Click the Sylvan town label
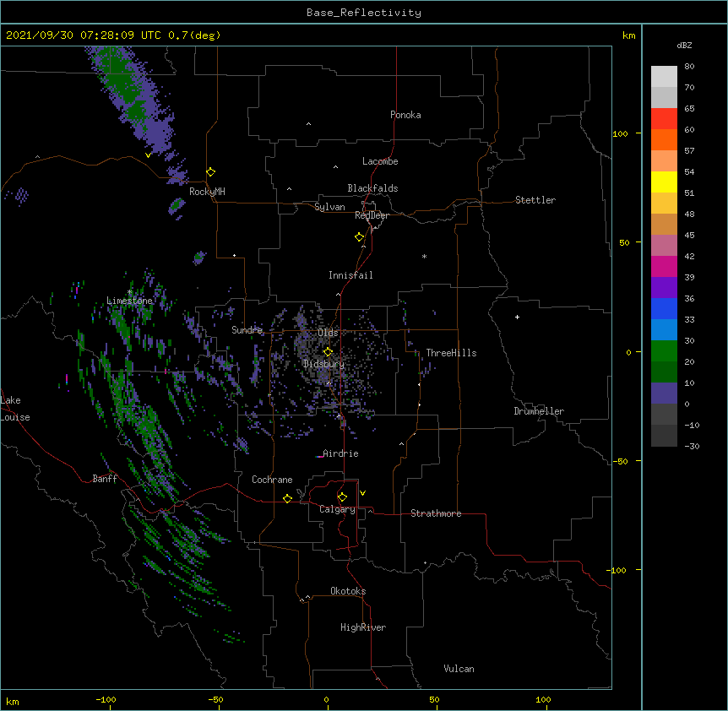Image resolution: width=728 pixels, height=711 pixels. [x=329, y=207]
